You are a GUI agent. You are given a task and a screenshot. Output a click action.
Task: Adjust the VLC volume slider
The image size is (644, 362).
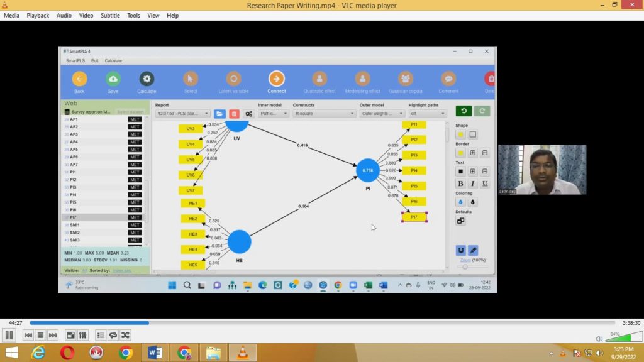623,337
